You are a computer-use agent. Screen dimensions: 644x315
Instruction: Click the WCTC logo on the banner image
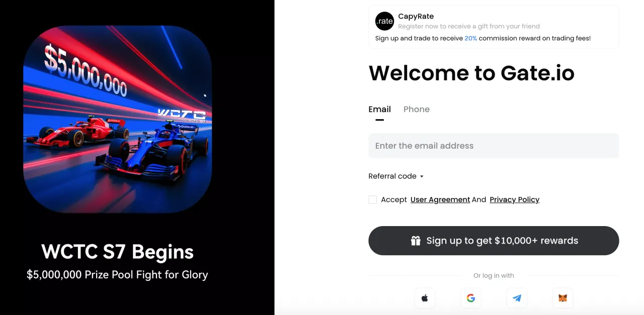(x=182, y=115)
